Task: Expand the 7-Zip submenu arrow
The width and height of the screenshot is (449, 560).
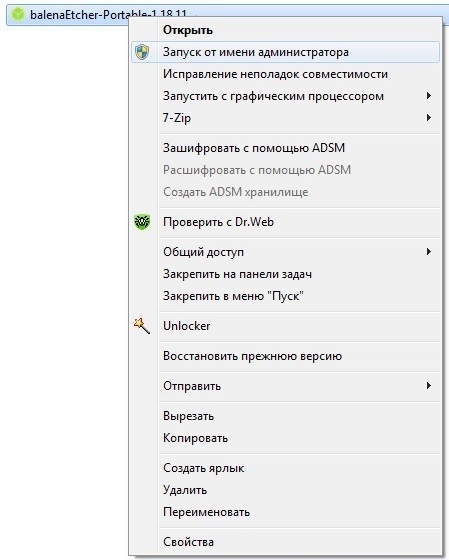Action: click(x=429, y=118)
